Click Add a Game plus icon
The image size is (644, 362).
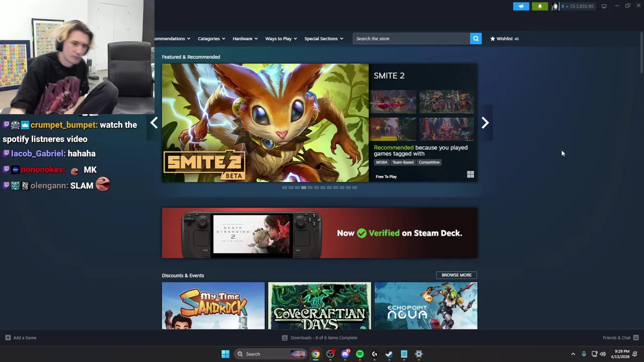8,338
